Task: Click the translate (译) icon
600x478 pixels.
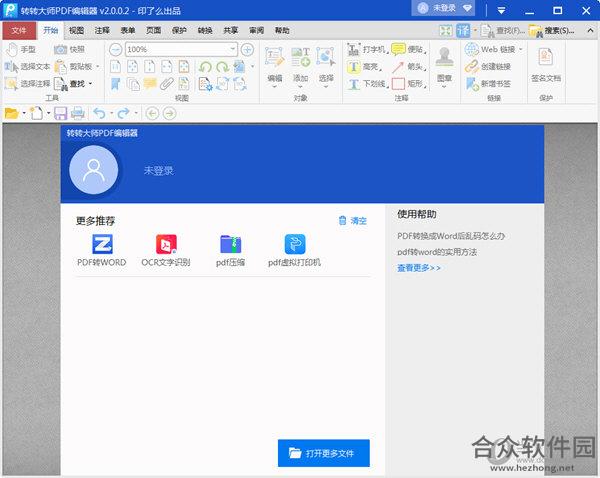Action: (463, 30)
